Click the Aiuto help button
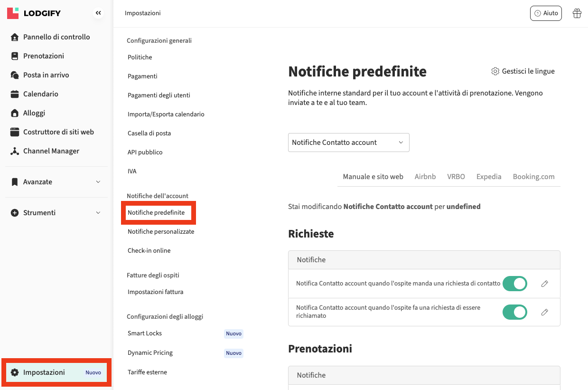 pyautogui.click(x=546, y=13)
